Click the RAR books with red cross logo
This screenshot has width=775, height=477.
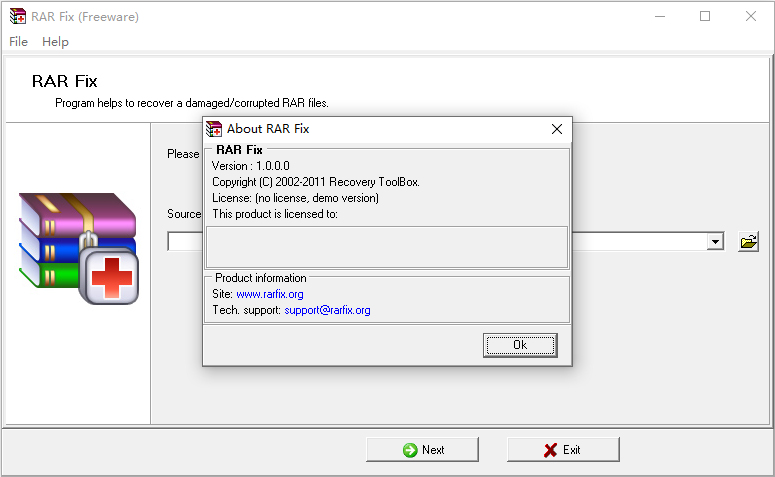click(77, 249)
